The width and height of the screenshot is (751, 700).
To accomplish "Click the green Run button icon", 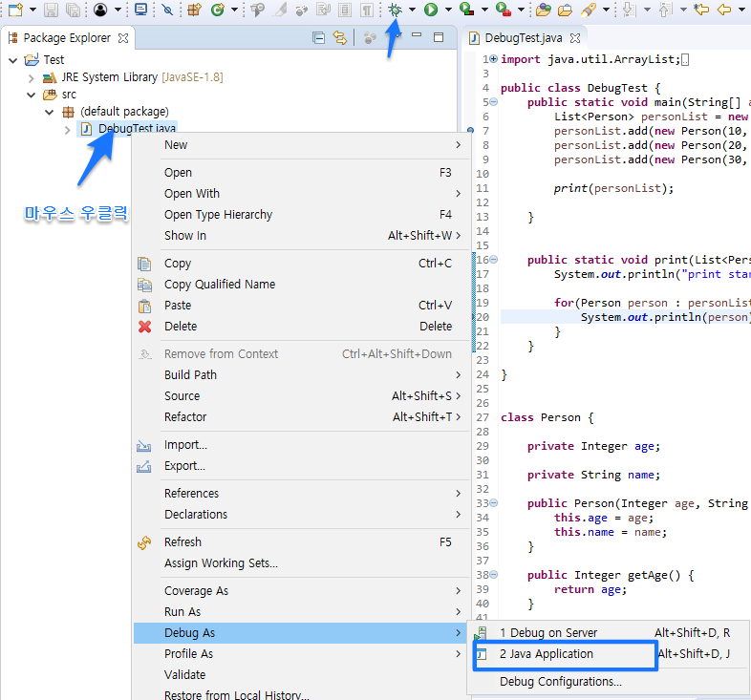I will [x=431, y=10].
